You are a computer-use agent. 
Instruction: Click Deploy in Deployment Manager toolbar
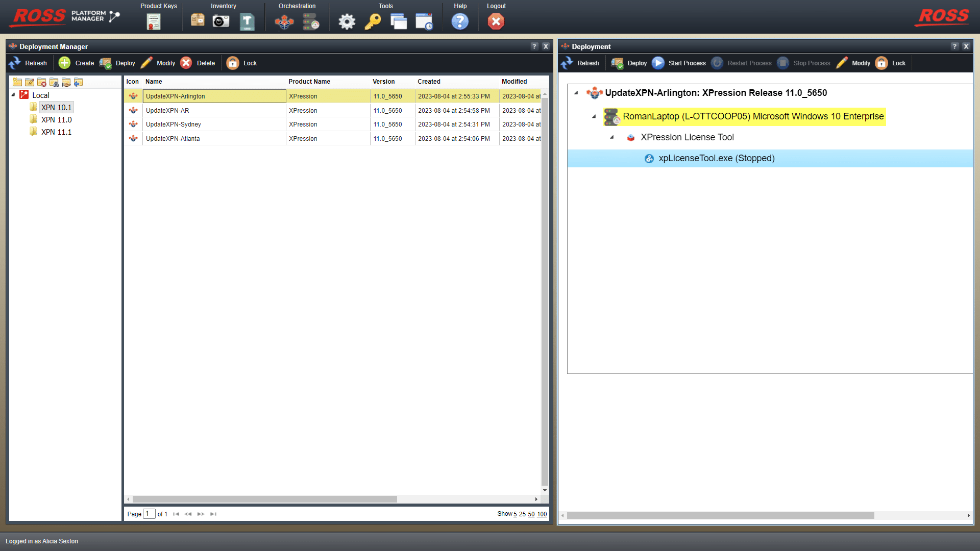point(117,63)
